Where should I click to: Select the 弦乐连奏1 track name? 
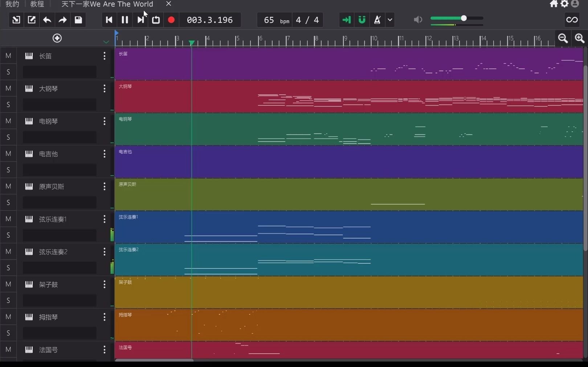click(x=53, y=219)
